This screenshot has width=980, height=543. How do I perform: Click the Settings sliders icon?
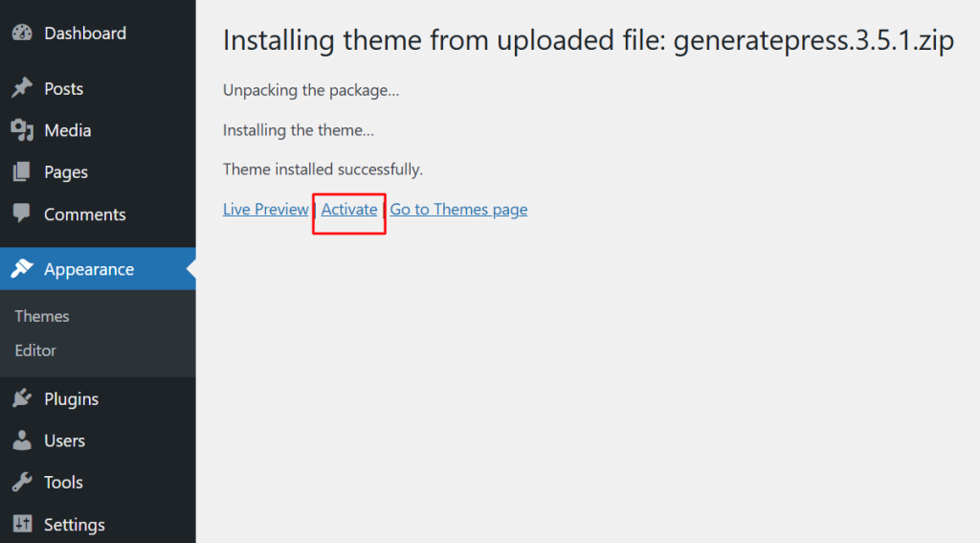click(21, 524)
